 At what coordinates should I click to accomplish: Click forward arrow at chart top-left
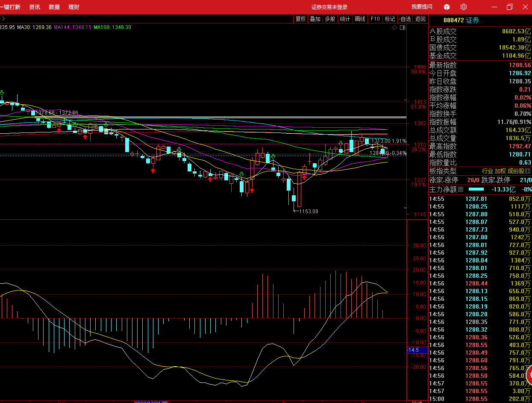point(4,19)
